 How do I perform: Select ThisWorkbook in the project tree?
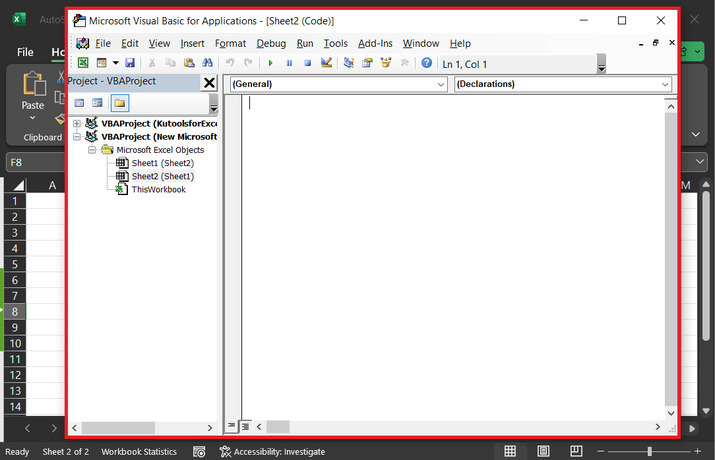click(x=158, y=190)
